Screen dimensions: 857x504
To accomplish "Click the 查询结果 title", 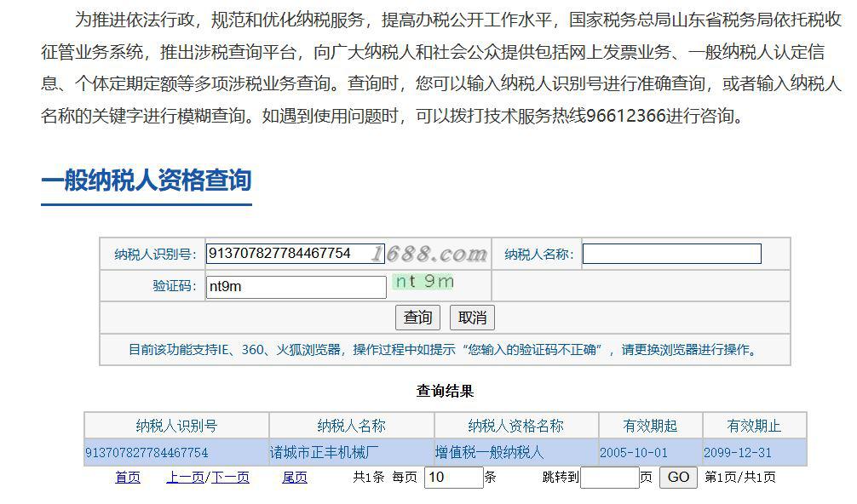I will point(445,391).
